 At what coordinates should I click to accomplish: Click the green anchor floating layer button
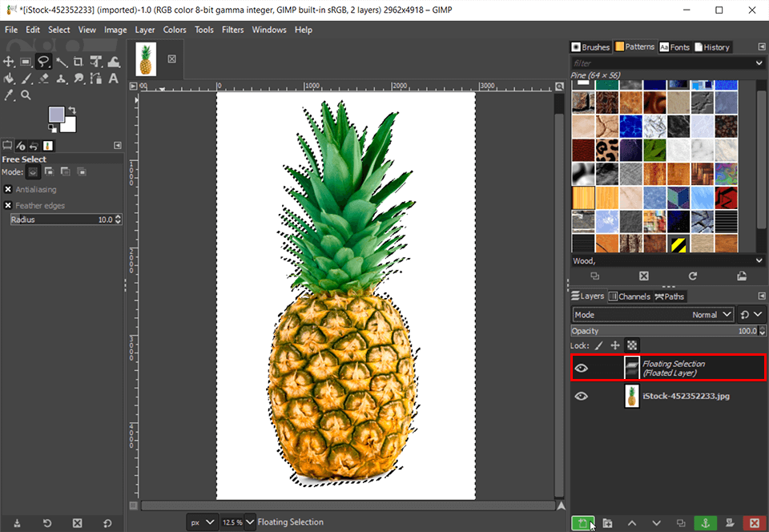click(x=705, y=523)
